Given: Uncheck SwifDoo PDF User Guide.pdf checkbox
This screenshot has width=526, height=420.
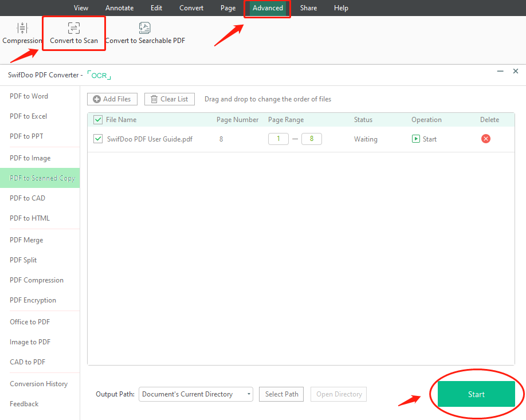Looking at the screenshot, I should click(x=98, y=139).
